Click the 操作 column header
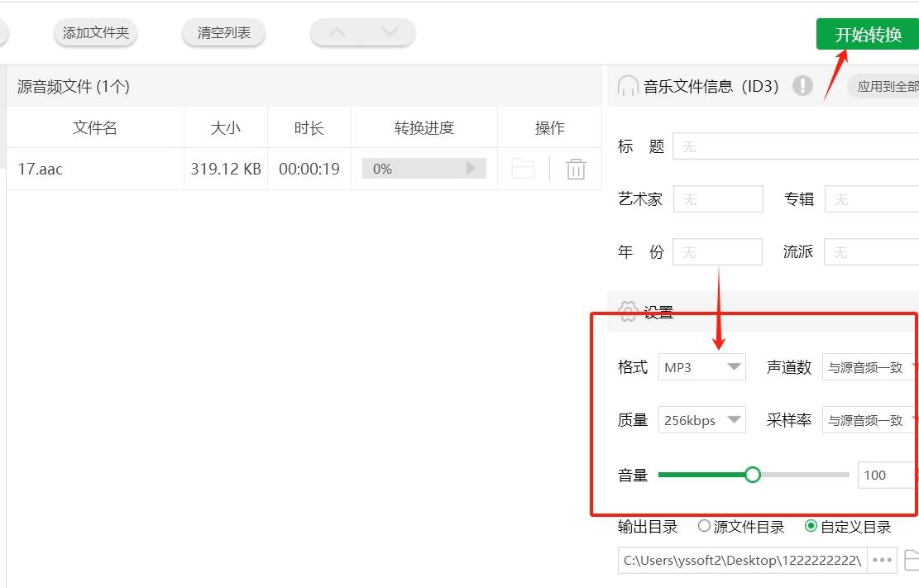The image size is (919, 588). (x=550, y=127)
